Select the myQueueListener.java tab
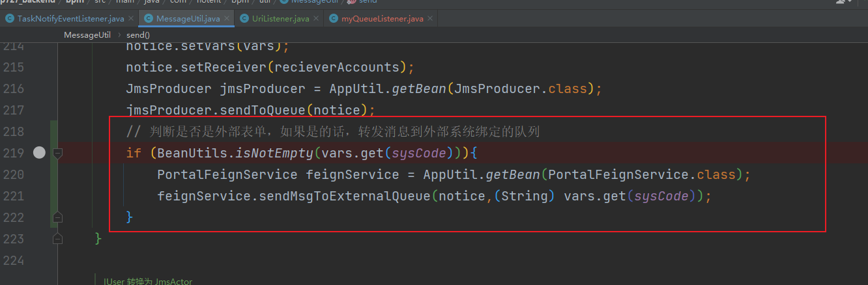Image resolution: width=868 pixels, height=285 pixels. click(382, 19)
